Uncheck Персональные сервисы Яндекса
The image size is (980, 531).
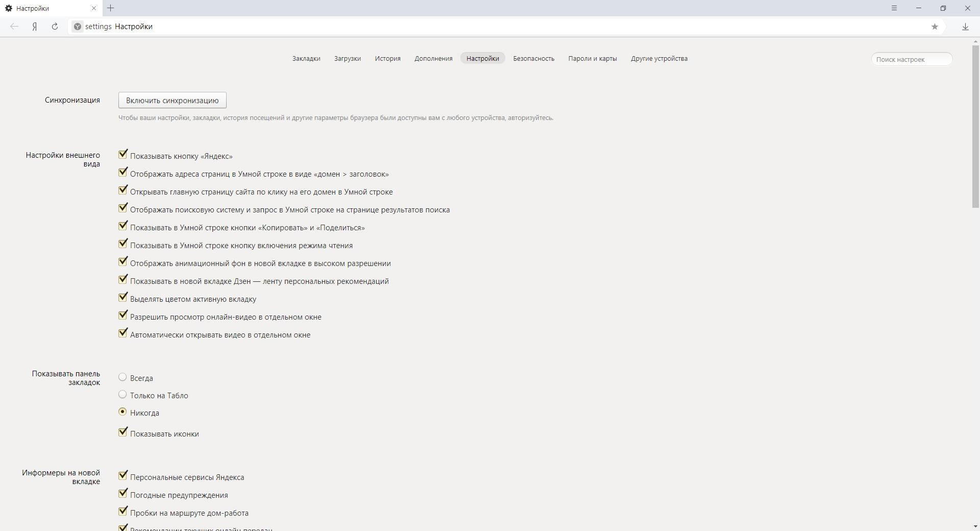[x=122, y=475]
